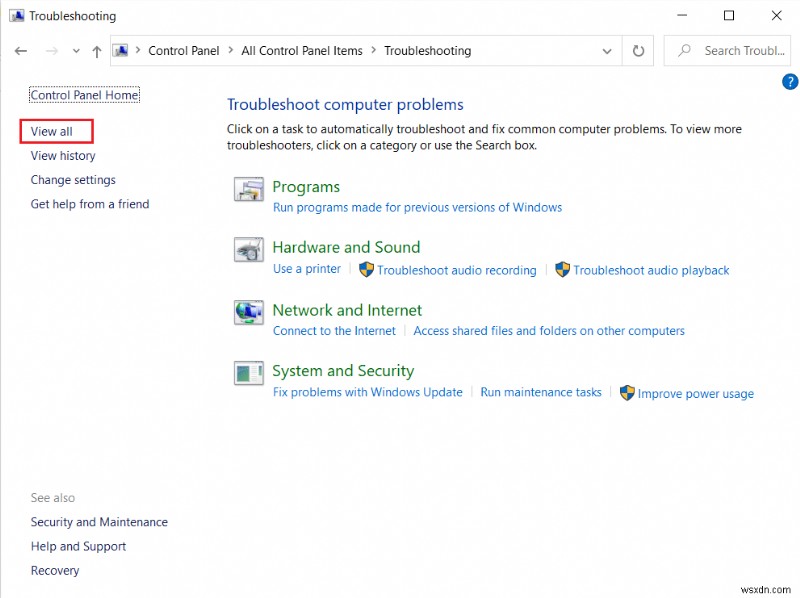
Task: Open the blue Help question mark icon
Action: (790, 82)
